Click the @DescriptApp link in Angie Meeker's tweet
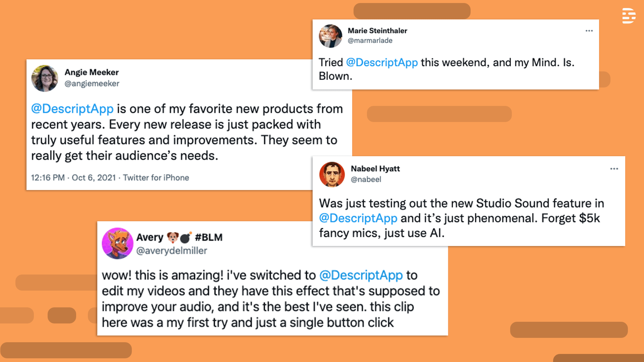 tap(72, 109)
